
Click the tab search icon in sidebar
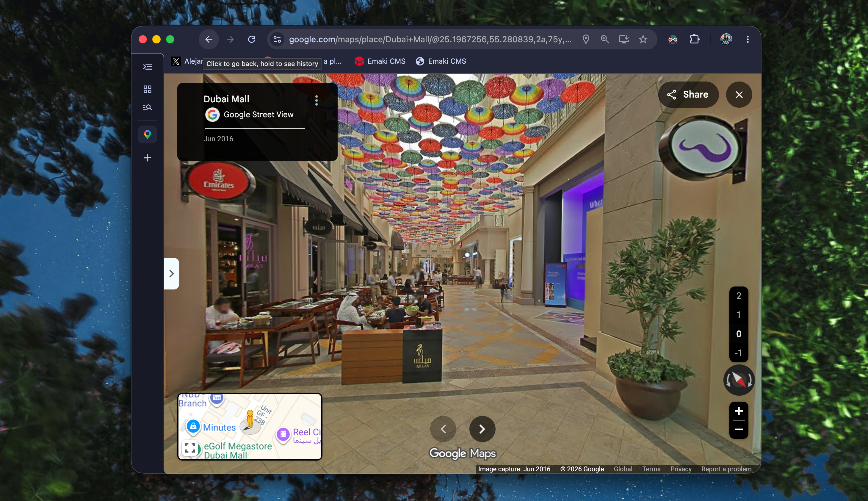point(148,107)
